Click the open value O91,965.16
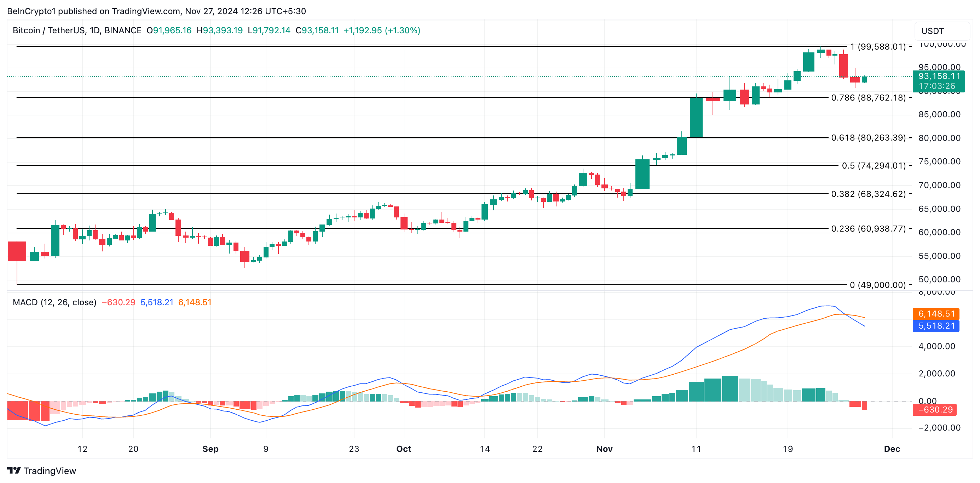The image size is (980, 483). point(169,30)
